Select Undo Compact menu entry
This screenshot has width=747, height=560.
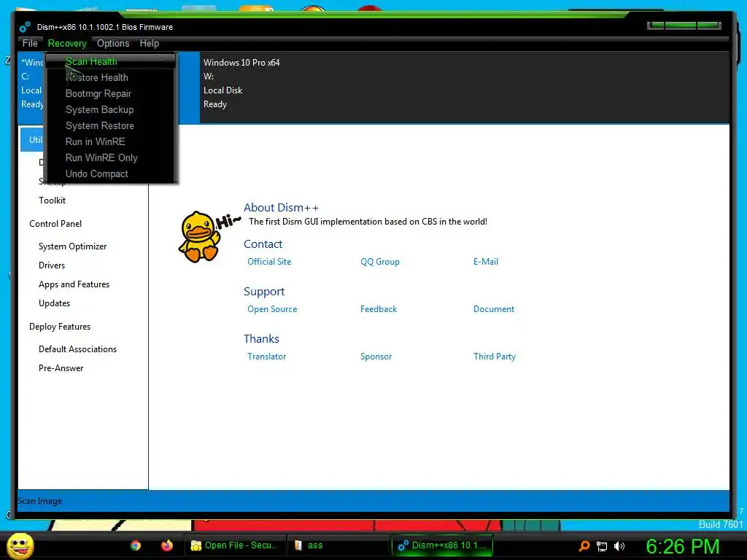111,174
